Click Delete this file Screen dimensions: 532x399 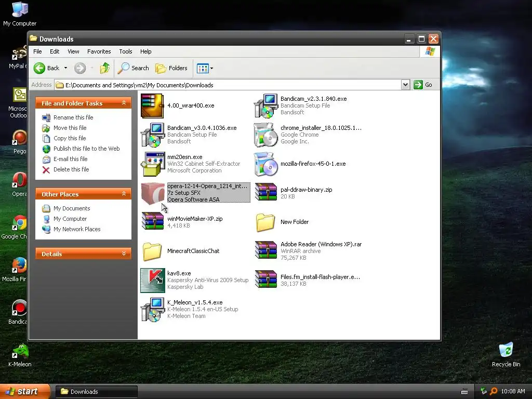(71, 170)
